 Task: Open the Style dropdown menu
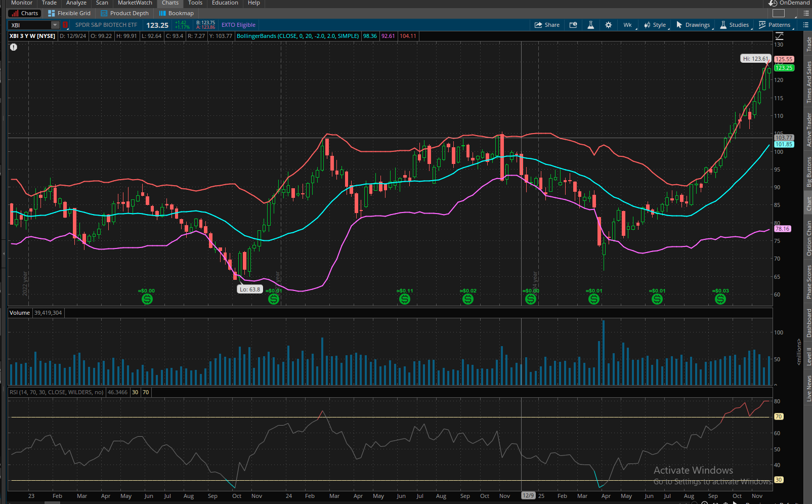[x=655, y=25]
